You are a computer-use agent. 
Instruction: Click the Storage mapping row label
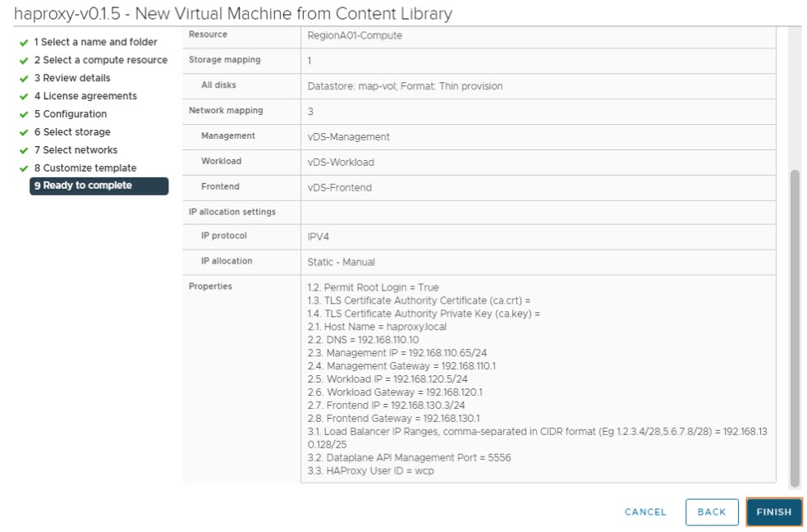click(224, 60)
